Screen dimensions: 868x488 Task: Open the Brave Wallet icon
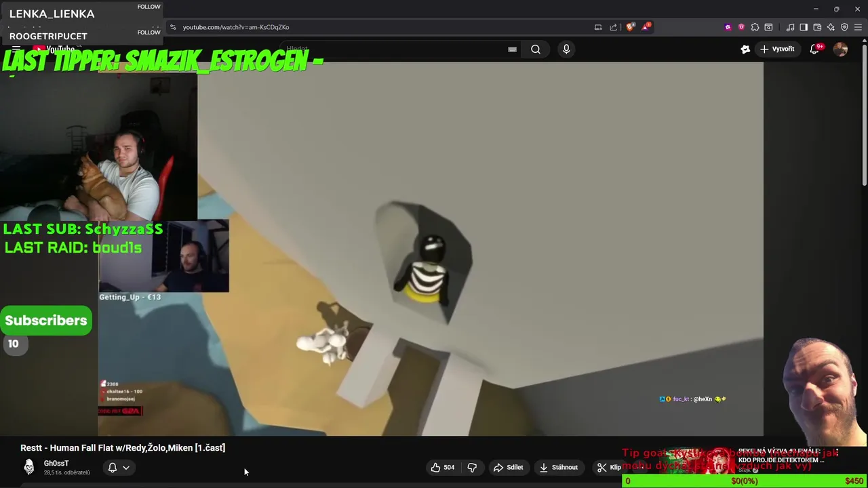817,27
